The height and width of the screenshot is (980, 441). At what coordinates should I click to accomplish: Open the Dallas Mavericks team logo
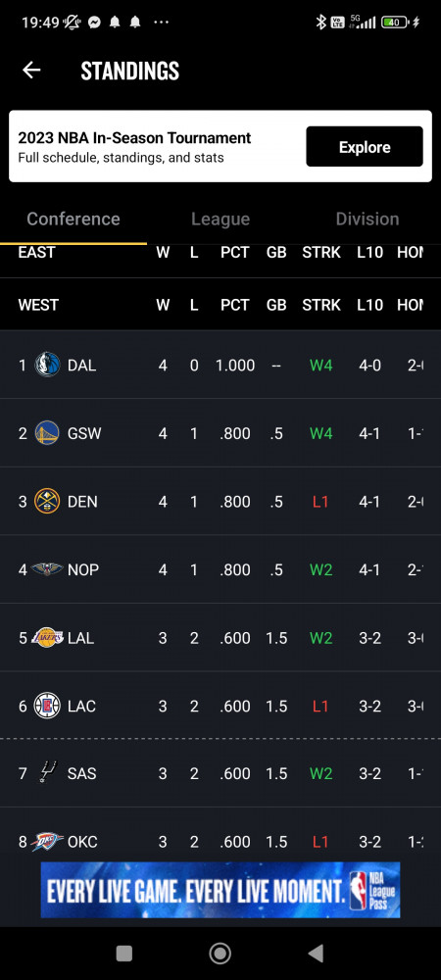47,365
